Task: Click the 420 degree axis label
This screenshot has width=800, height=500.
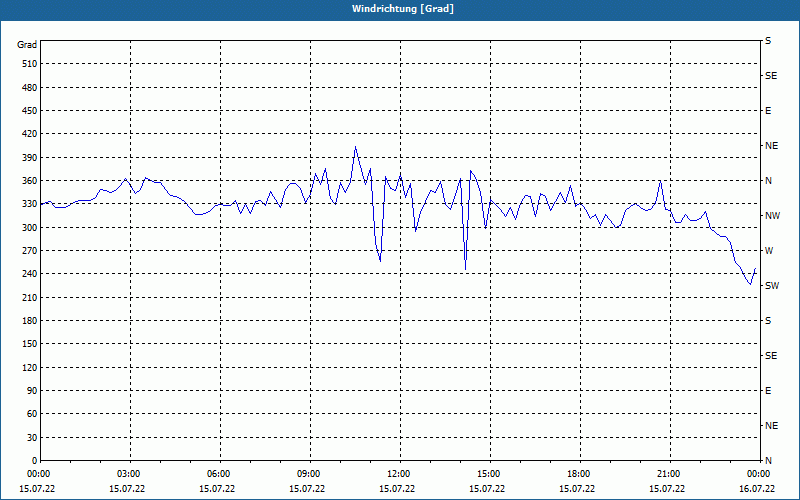Action: [x=30, y=134]
